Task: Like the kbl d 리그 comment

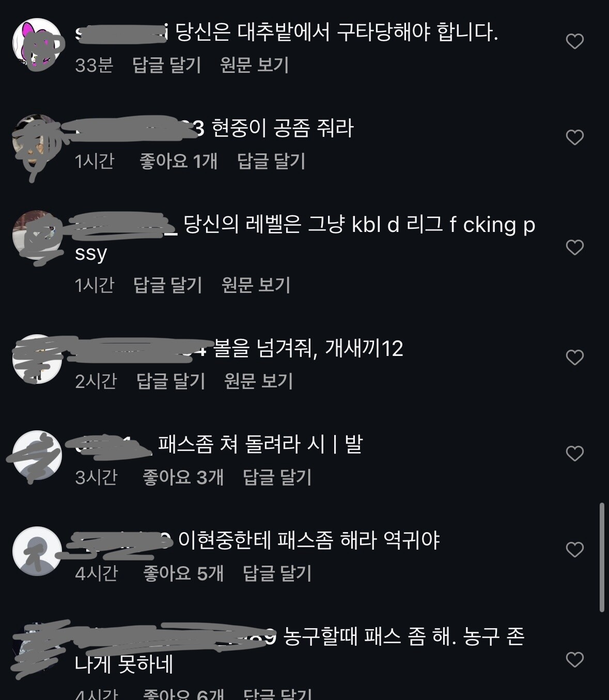Action: 574,247
